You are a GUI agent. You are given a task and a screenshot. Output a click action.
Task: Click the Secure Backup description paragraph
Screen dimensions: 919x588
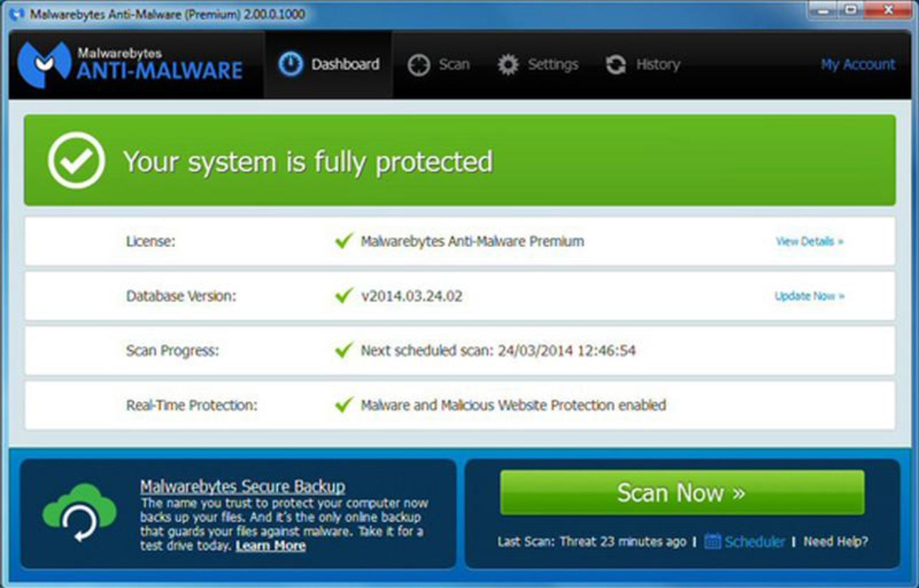coord(284,525)
